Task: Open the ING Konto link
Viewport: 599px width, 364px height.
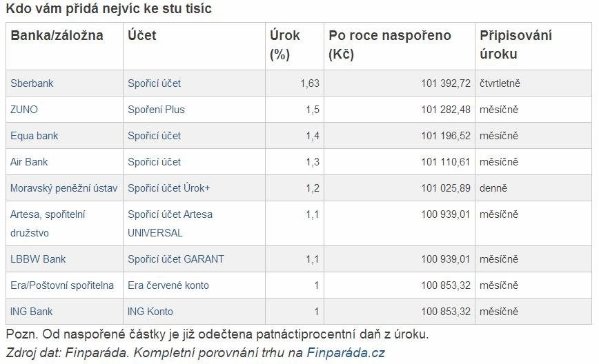Action: coord(150,312)
